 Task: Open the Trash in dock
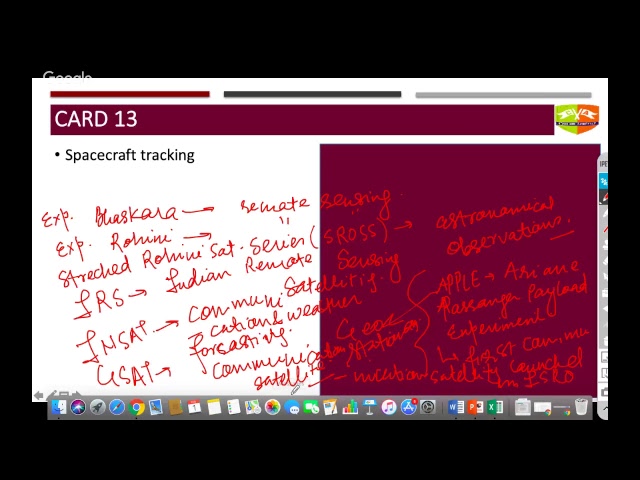tap(581, 407)
